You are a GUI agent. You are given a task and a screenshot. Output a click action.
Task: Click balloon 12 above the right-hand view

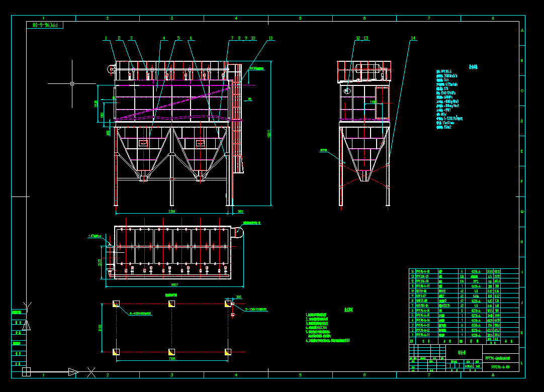click(358, 38)
